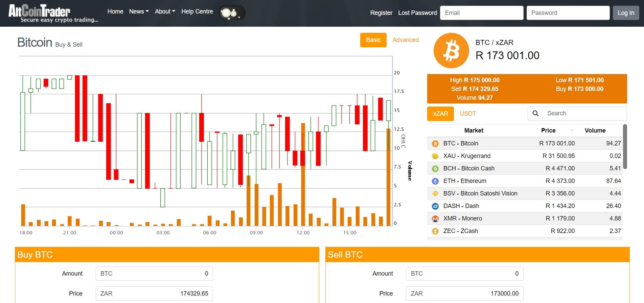Click the R 173 001.00 headline price
Image resolution: width=644 pixels, height=303 pixels.
point(507,55)
